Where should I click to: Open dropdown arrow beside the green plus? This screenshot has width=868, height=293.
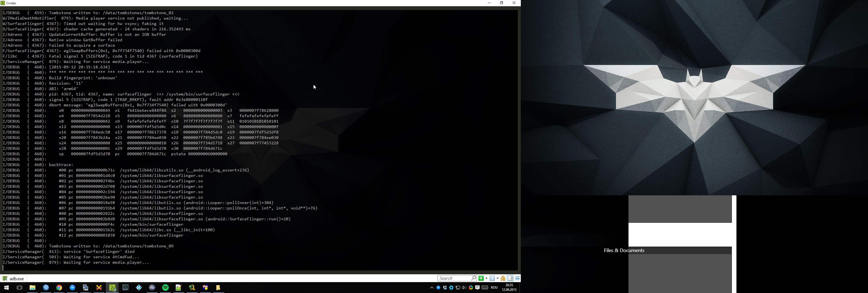point(486,278)
